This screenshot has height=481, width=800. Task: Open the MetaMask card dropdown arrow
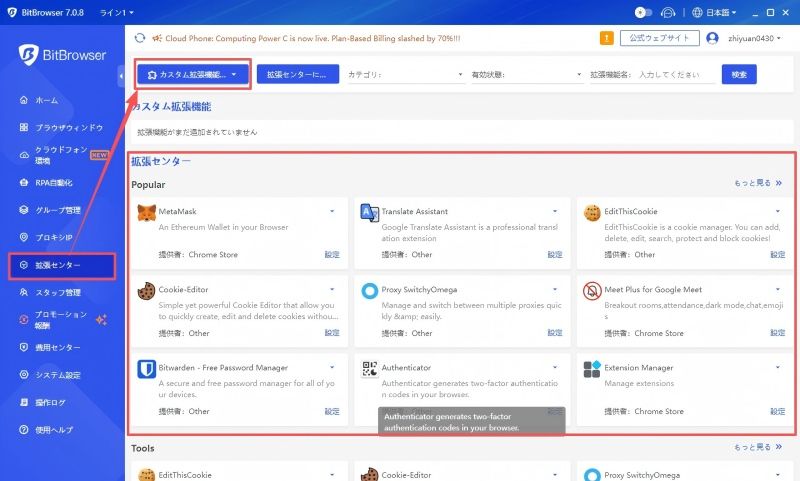pyautogui.click(x=332, y=211)
